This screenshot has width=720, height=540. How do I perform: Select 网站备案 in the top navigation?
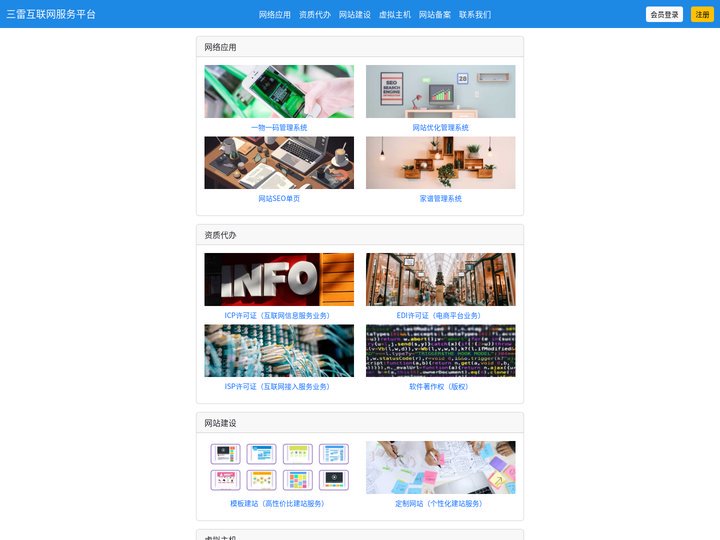tap(434, 15)
